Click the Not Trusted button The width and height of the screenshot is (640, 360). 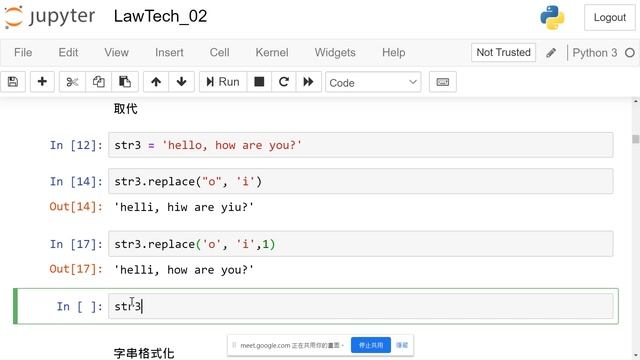pyautogui.click(x=503, y=53)
